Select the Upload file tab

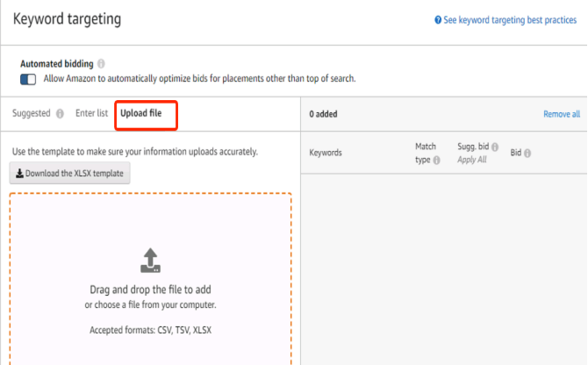coord(141,113)
